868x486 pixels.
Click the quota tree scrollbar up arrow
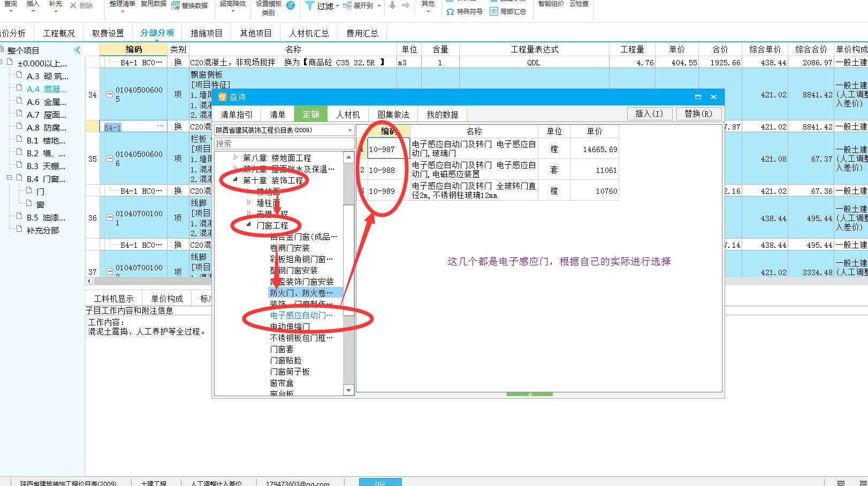click(348, 157)
